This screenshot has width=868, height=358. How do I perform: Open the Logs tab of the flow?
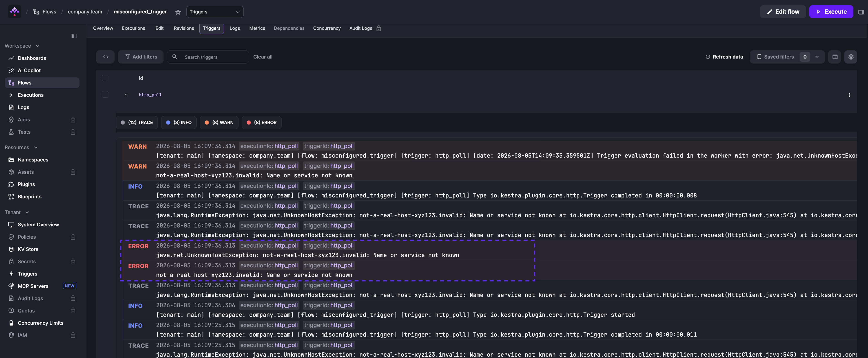(235, 28)
